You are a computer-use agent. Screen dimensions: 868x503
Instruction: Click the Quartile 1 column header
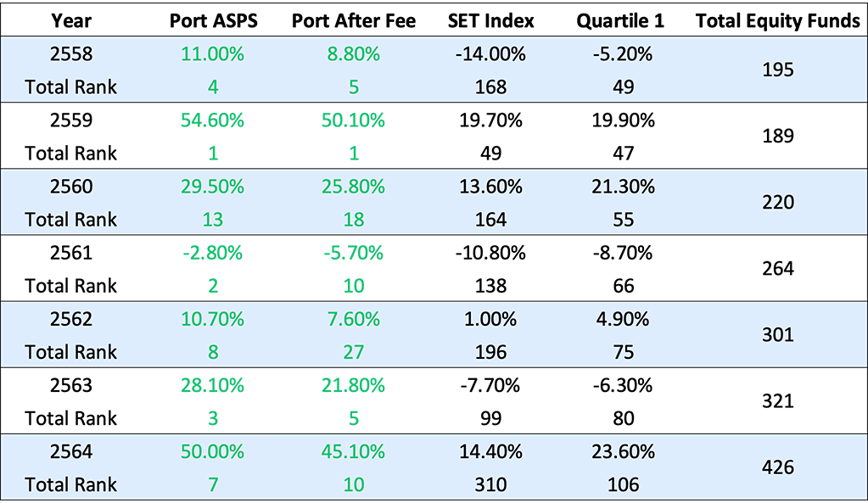tap(624, 21)
